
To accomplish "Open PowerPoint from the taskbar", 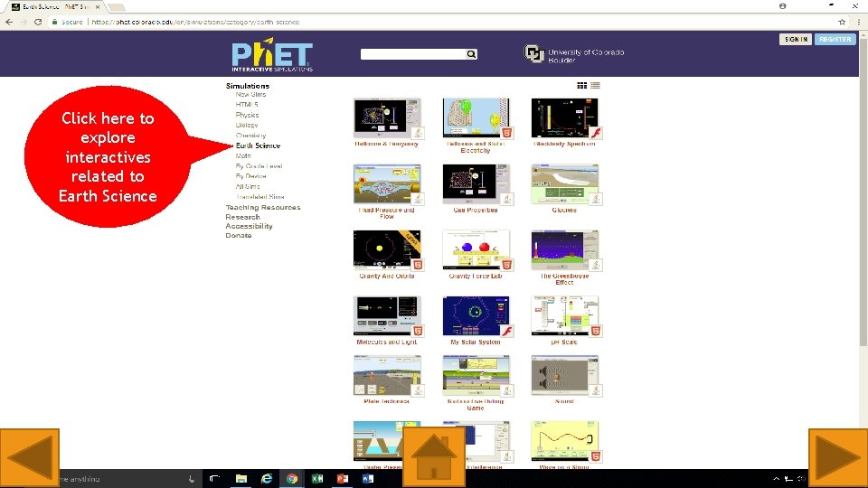I will tap(343, 479).
